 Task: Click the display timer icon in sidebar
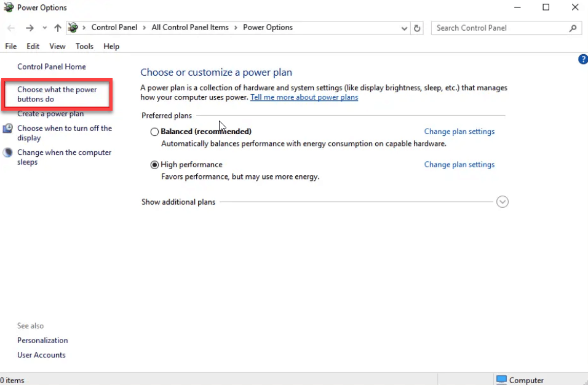[x=7, y=129]
